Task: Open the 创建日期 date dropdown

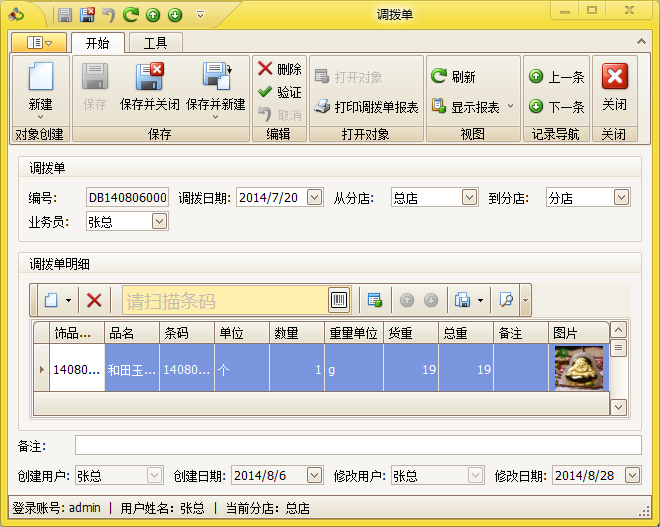Action: point(314,475)
